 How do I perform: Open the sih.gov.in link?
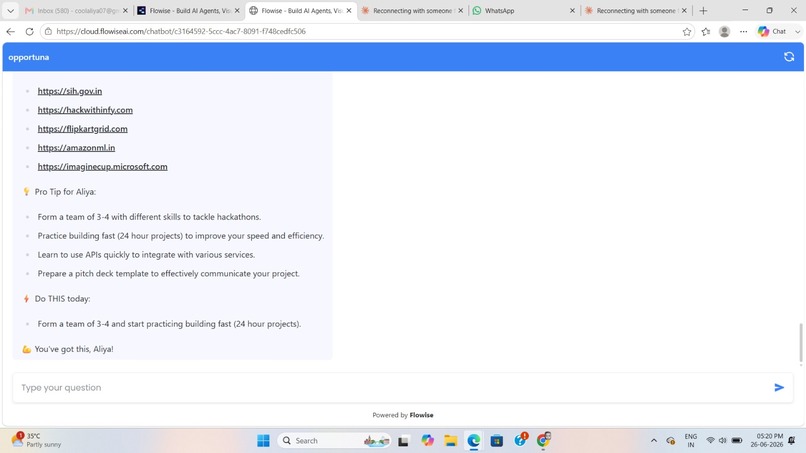click(70, 91)
